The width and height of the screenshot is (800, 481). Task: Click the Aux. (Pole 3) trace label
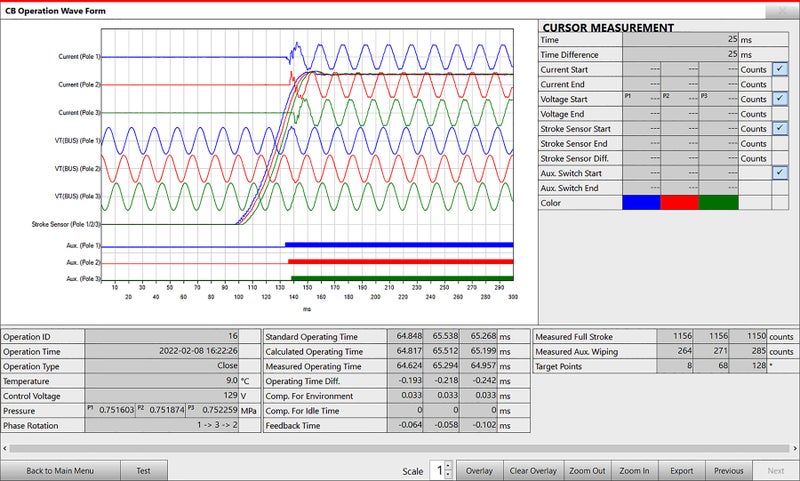pyautogui.click(x=83, y=279)
